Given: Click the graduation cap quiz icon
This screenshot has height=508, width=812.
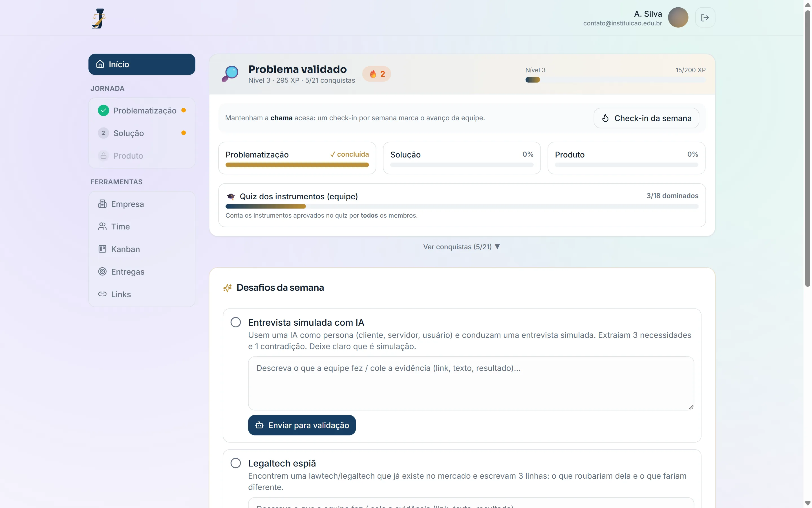Looking at the screenshot, I should pos(231,196).
